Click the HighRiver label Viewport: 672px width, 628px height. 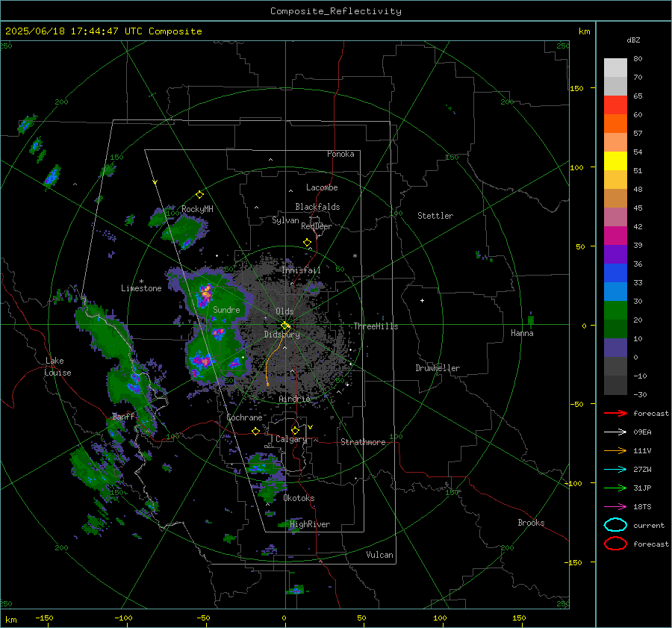[x=310, y=524]
